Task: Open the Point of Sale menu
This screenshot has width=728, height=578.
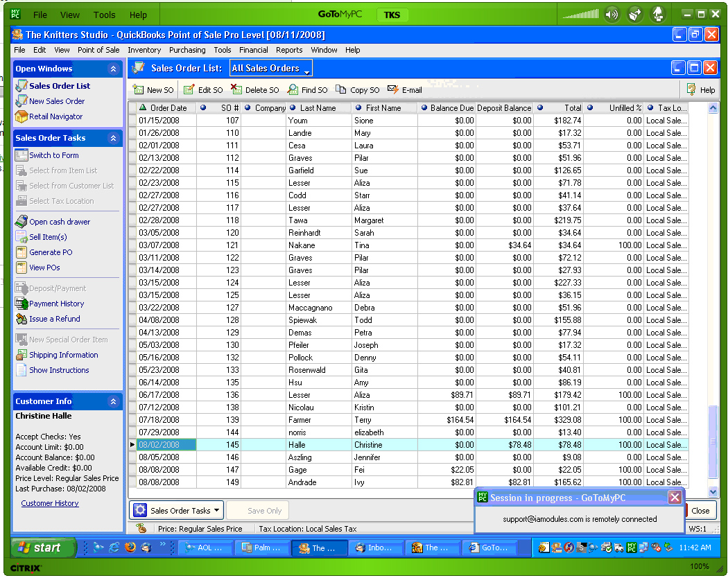Action: click(98, 50)
